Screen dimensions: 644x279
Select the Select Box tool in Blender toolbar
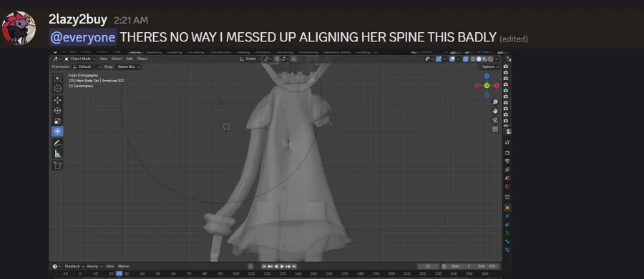[x=57, y=78]
